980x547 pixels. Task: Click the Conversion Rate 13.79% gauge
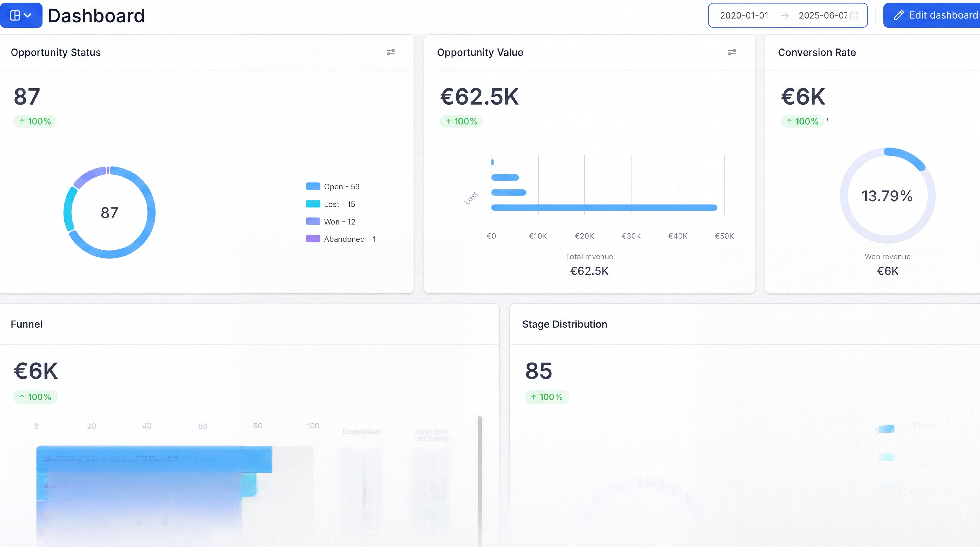887,196
